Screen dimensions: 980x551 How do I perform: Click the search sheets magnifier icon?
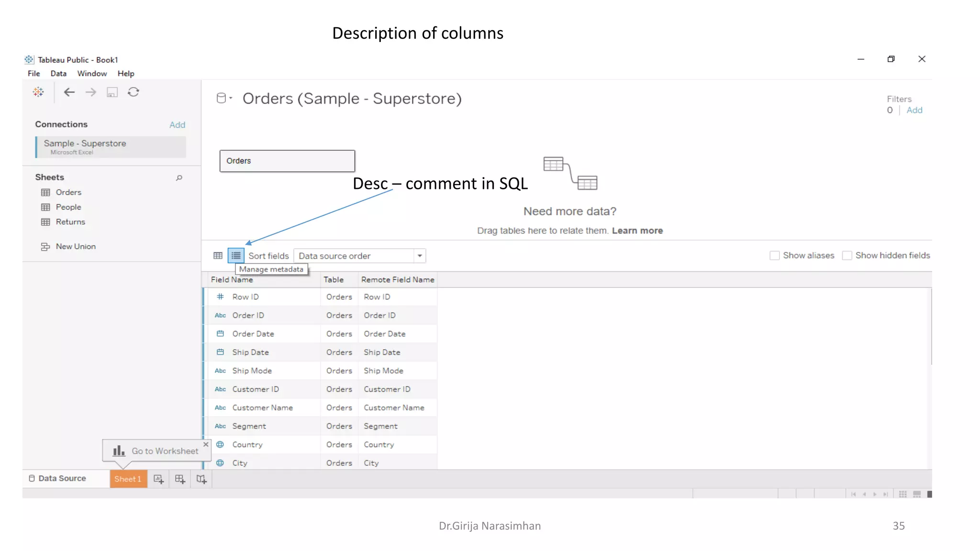(x=179, y=178)
